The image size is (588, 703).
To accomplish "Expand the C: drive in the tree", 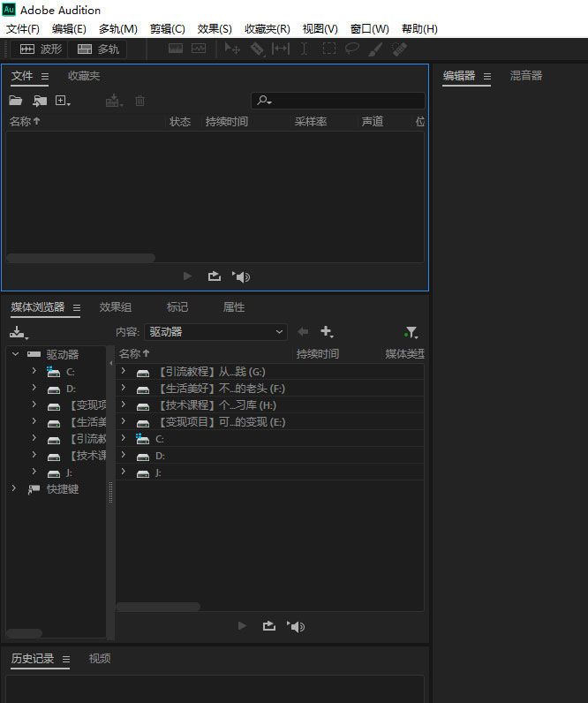I will [x=34, y=371].
